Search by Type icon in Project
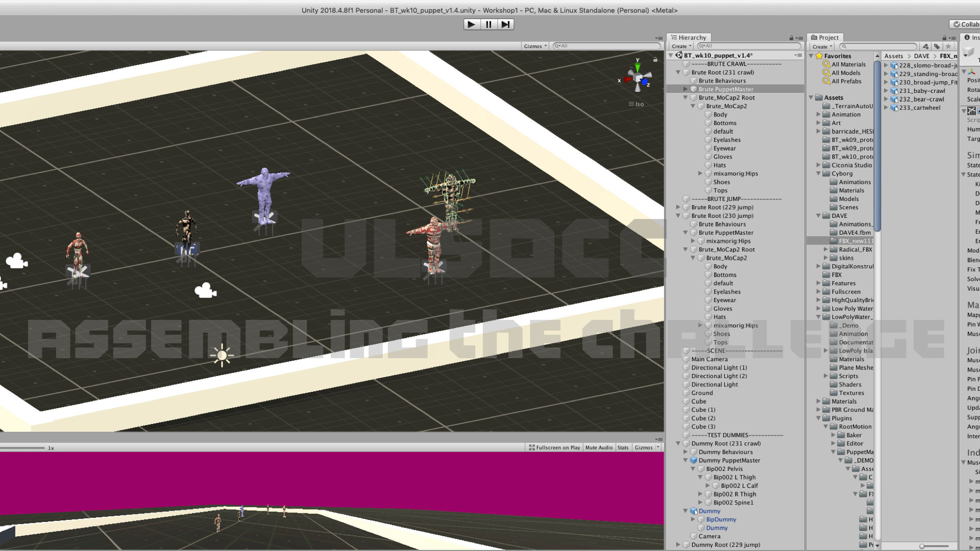This screenshot has width=980, height=551. 925,46
